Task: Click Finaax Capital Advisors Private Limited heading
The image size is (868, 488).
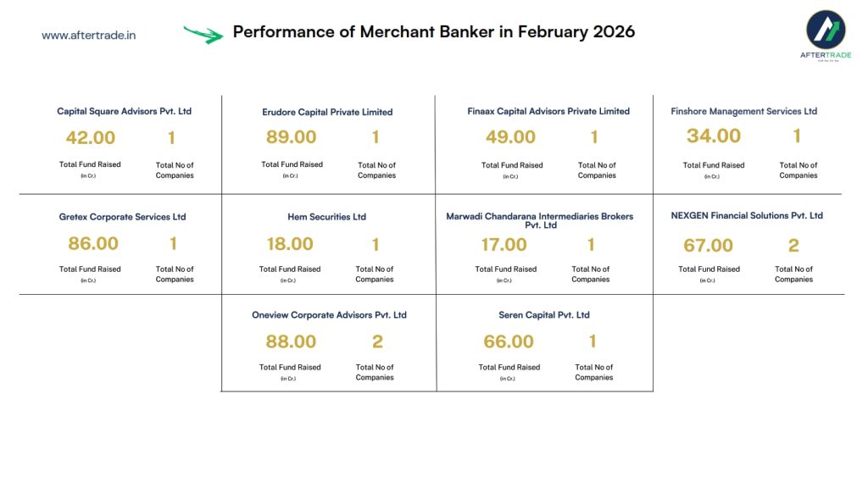Action: (x=548, y=111)
